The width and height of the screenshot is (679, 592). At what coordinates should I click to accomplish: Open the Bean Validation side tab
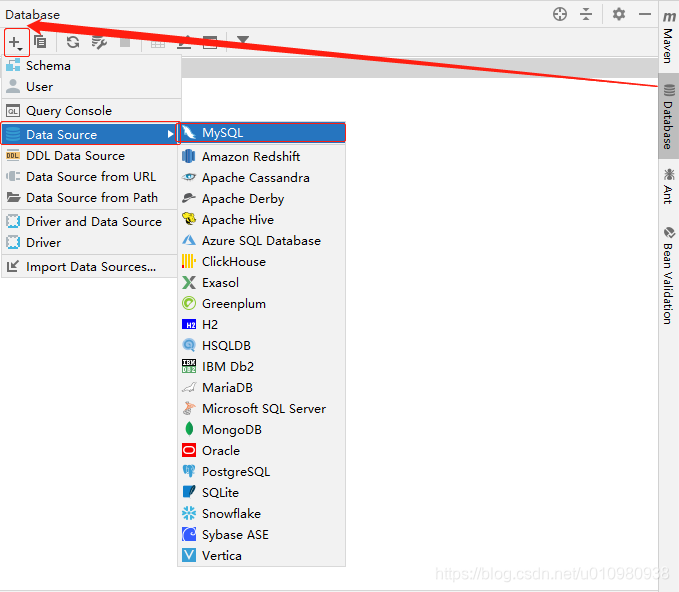point(669,275)
